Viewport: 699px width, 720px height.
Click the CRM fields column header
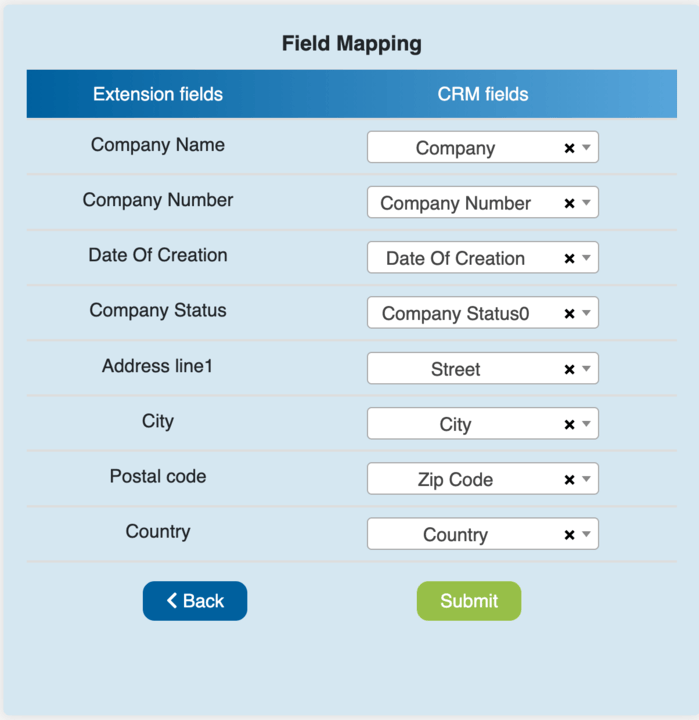click(x=483, y=95)
